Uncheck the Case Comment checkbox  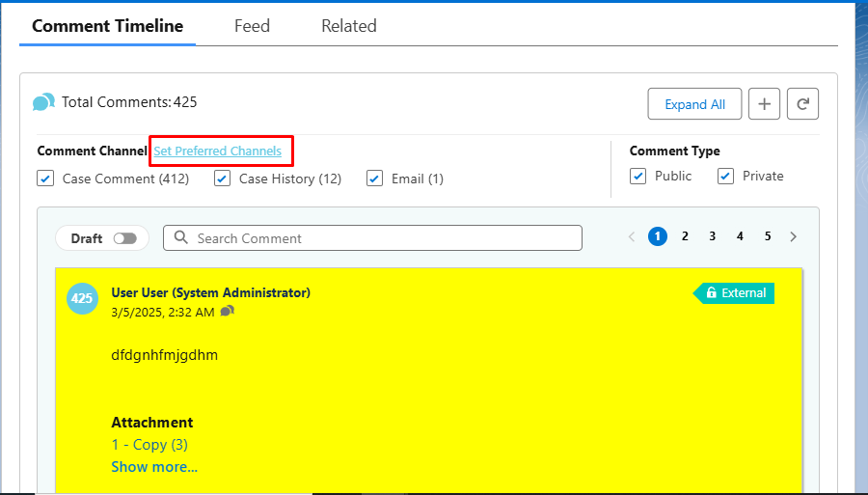[45, 179]
